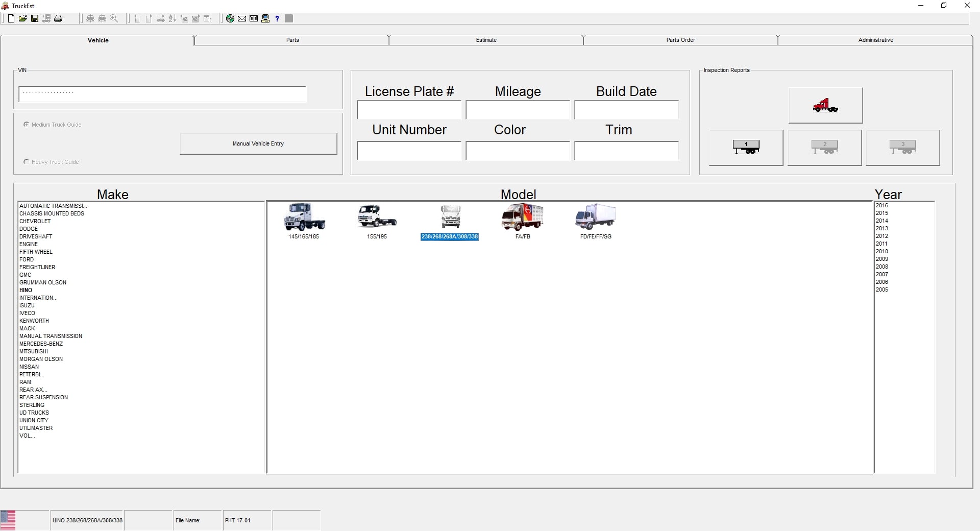Switch to the Parts tab
The width and height of the screenshot is (980, 531).
pos(292,40)
